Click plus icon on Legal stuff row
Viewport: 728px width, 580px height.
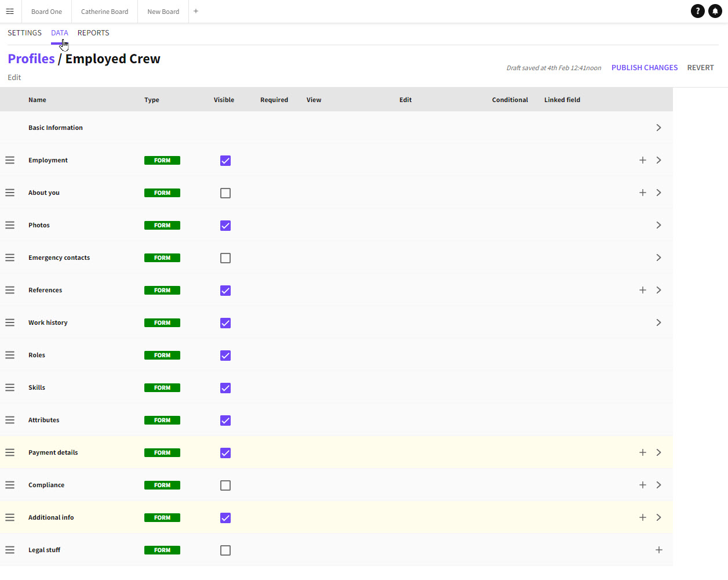coord(658,550)
